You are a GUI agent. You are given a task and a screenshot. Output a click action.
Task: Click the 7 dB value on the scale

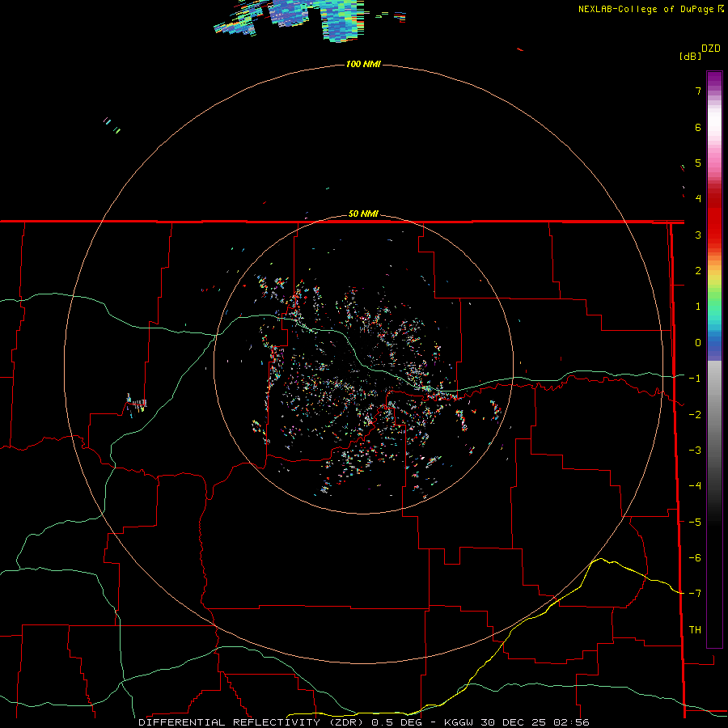[x=698, y=91]
